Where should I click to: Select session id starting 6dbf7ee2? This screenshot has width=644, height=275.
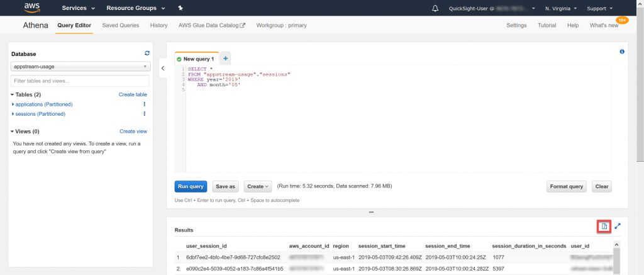click(233, 258)
